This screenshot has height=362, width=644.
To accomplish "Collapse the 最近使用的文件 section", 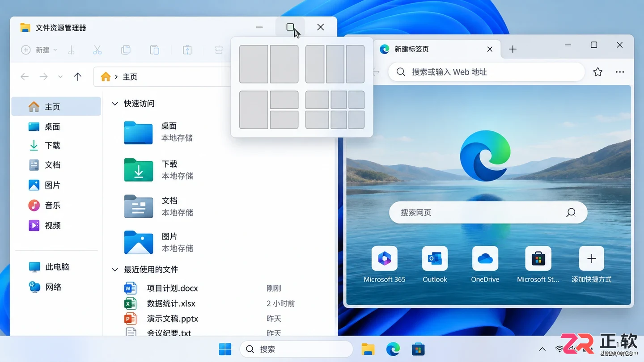I will tap(115, 269).
